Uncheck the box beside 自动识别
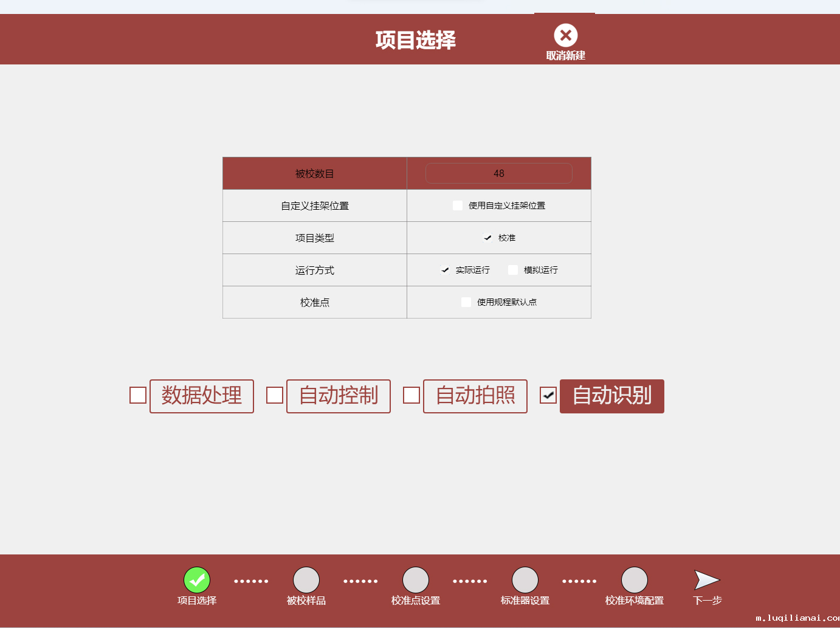Screen dimensions: 840x628 [x=548, y=395]
